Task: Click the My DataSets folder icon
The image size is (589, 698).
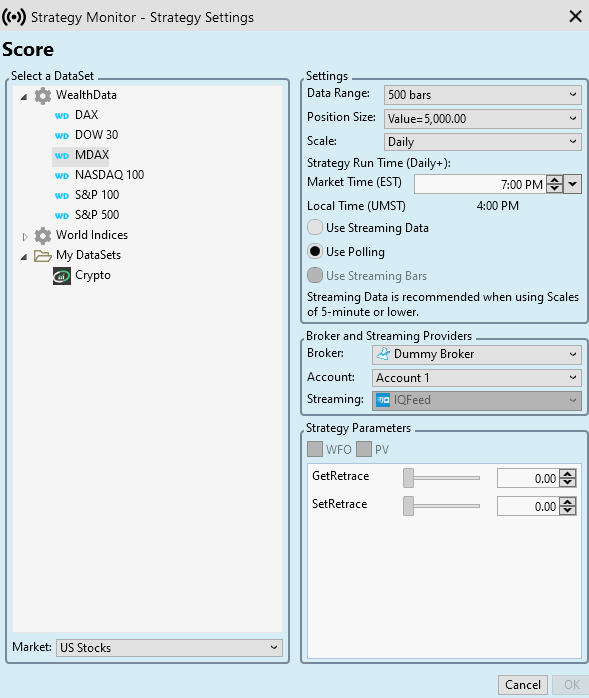Action: [x=43, y=256]
